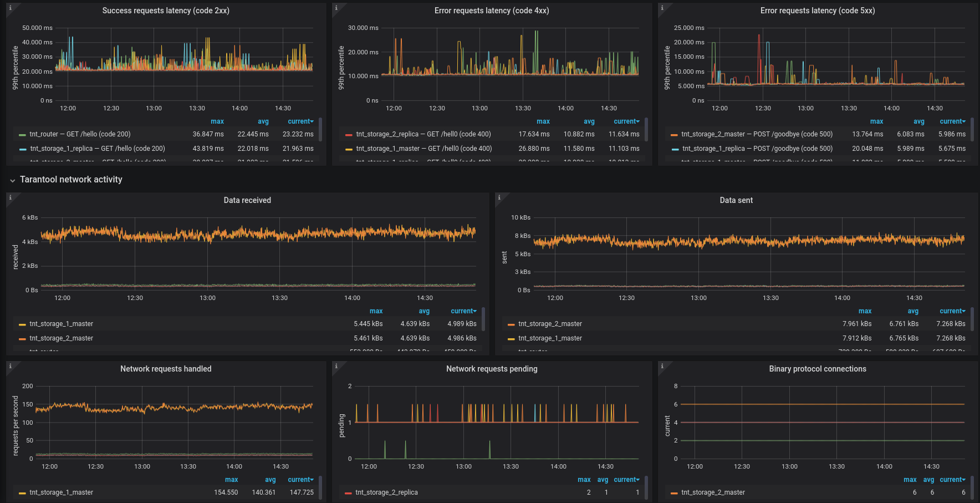Open Network requests handled panel title menu

166,369
